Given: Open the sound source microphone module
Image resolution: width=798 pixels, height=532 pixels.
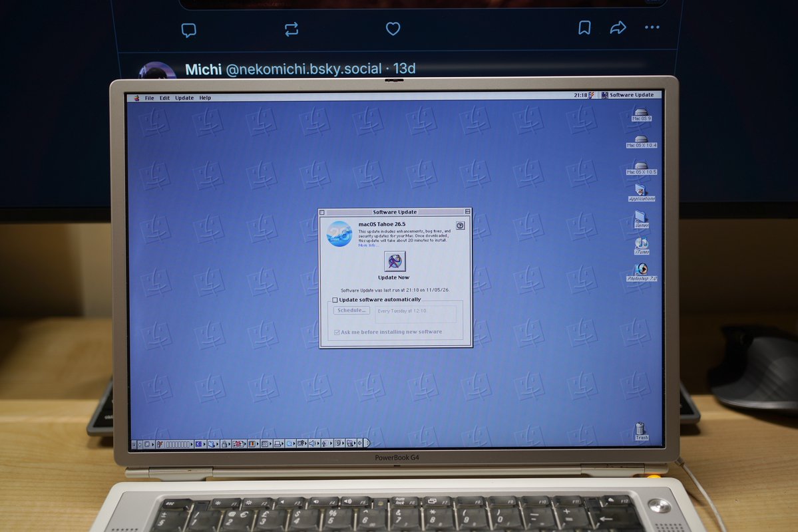Looking at the screenshot, I should (x=324, y=444).
